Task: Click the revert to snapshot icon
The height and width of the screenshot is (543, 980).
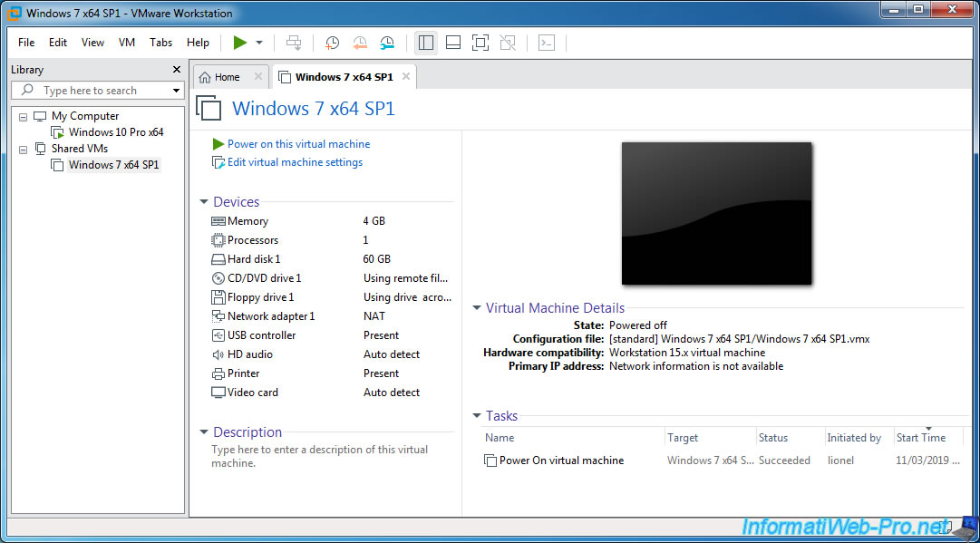Action: [360, 43]
